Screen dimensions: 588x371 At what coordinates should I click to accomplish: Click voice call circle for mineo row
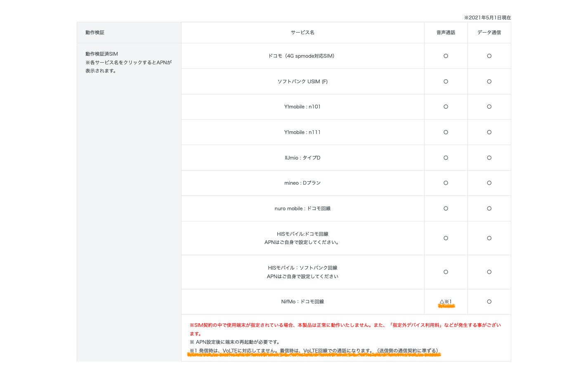click(x=446, y=183)
